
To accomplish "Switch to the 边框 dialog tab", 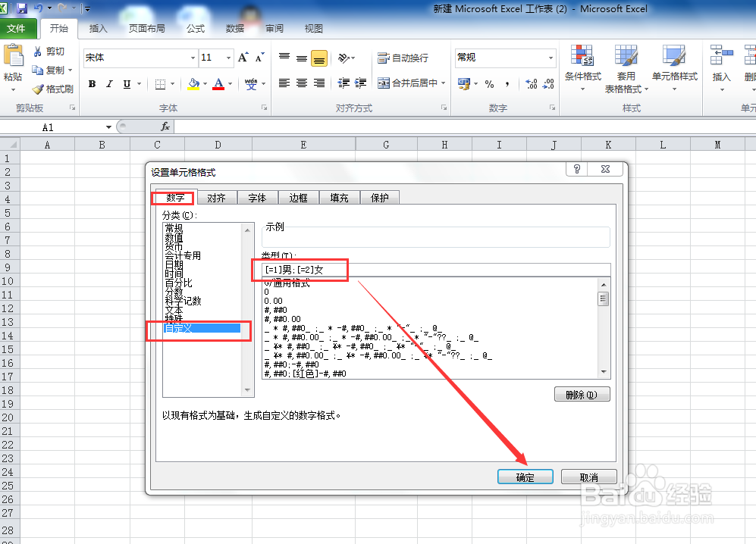I will (x=299, y=198).
